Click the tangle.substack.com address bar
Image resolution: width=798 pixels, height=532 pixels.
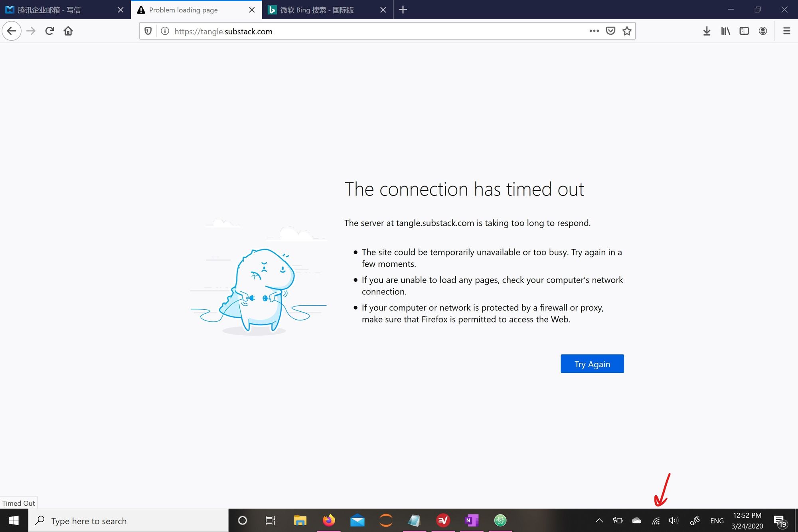pos(359,31)
